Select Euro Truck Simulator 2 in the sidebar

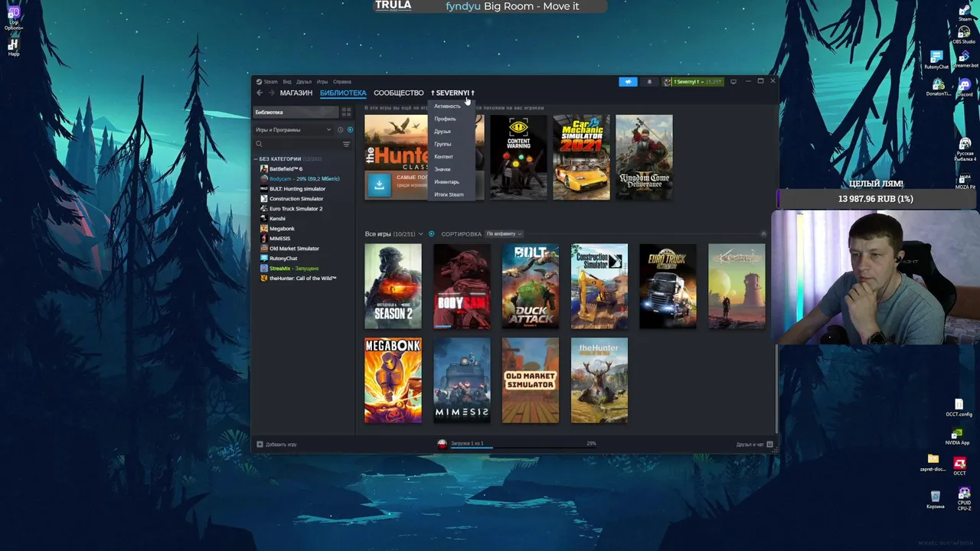pyautogui.click(x=296, y=208)
